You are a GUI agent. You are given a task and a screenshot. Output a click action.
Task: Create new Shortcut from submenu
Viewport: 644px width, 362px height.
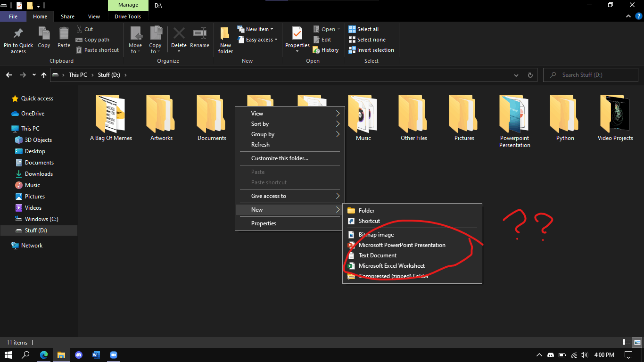(x=412, y=221)
